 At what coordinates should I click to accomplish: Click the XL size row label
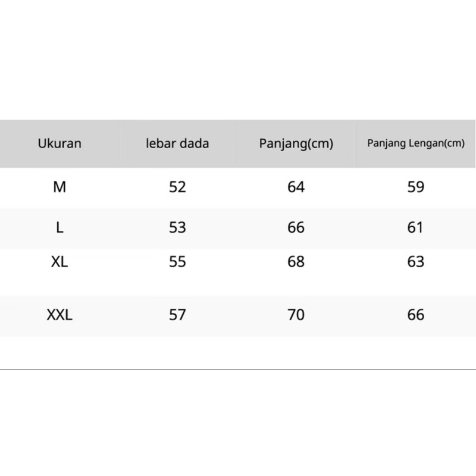59,261
